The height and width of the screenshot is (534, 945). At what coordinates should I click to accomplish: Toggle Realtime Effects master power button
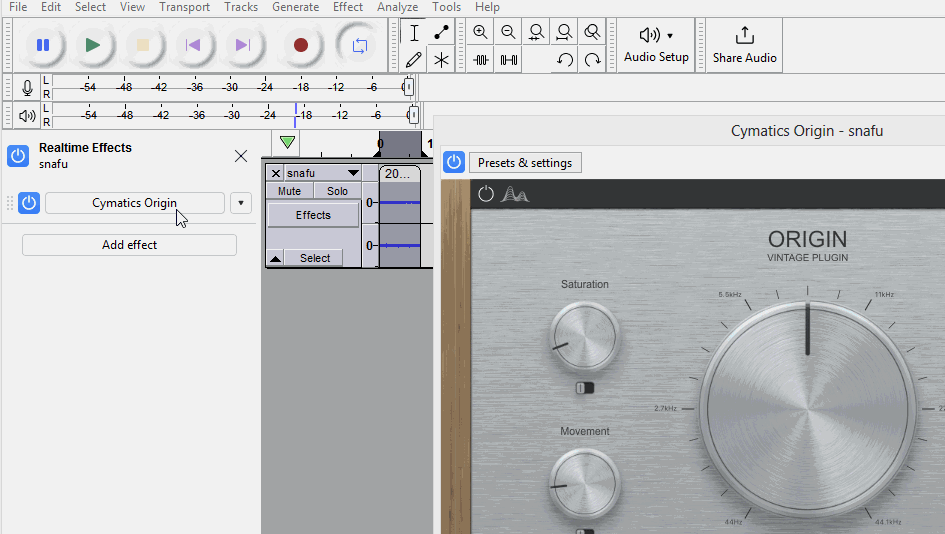18,155
